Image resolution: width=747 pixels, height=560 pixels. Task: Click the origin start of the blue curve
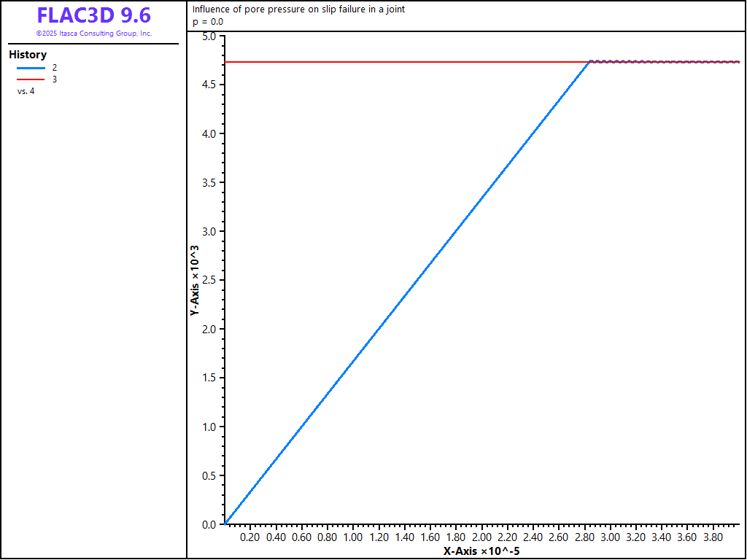click(225, 523)
